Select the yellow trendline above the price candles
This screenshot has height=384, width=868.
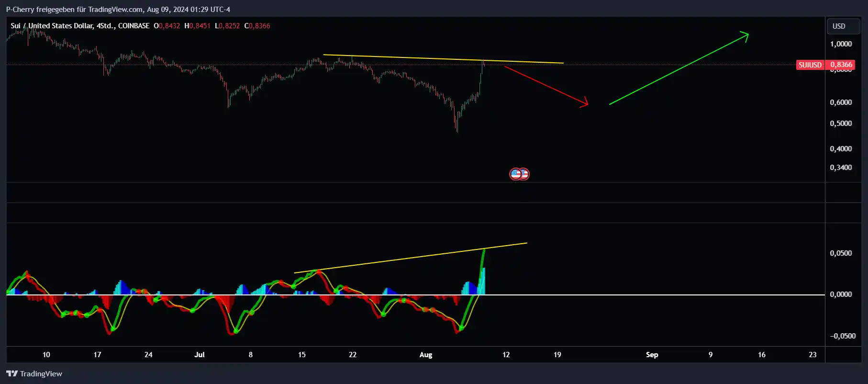pos(444,59)
